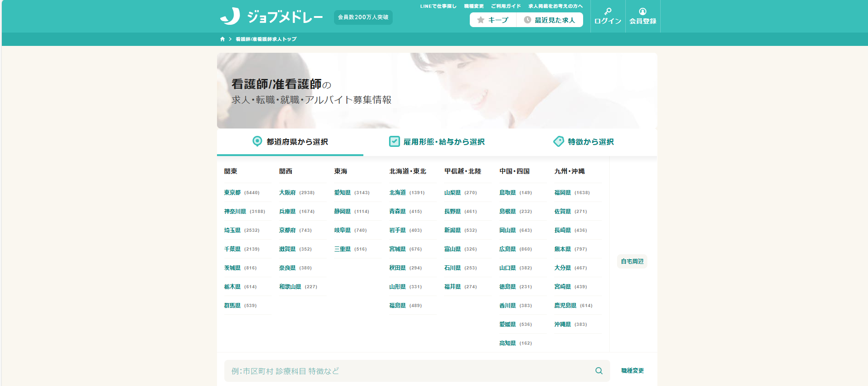Click 職種変更 beside the search box
The width and height of the screenshot is (868, 386).
pyautogui.click(x=632, y=371)
